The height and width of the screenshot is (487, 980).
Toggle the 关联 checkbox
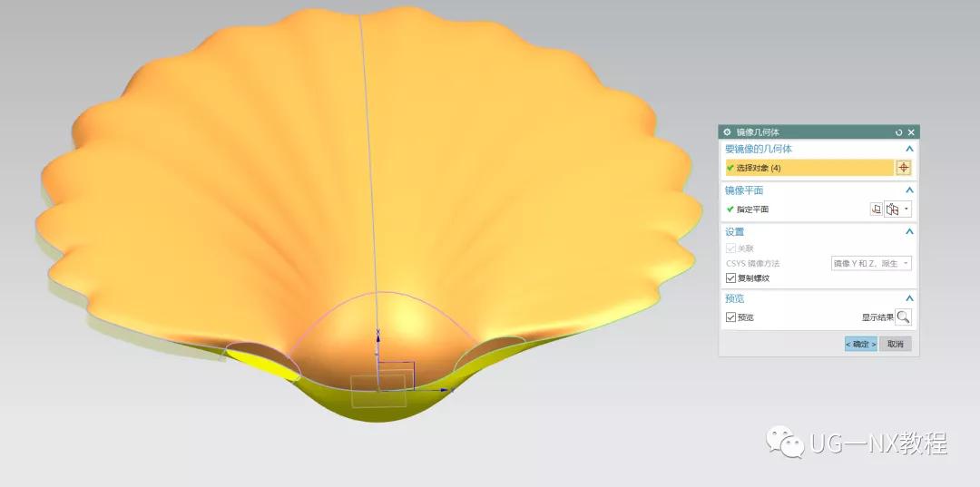tap(730, 248)
